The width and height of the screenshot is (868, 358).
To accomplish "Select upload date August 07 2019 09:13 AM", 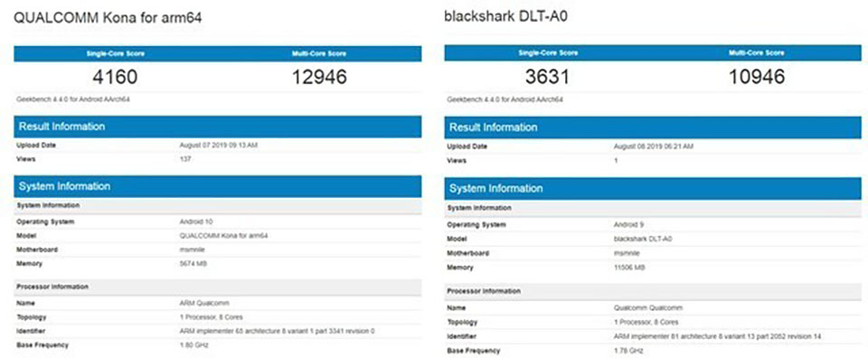I will click(x=219, y=146).
